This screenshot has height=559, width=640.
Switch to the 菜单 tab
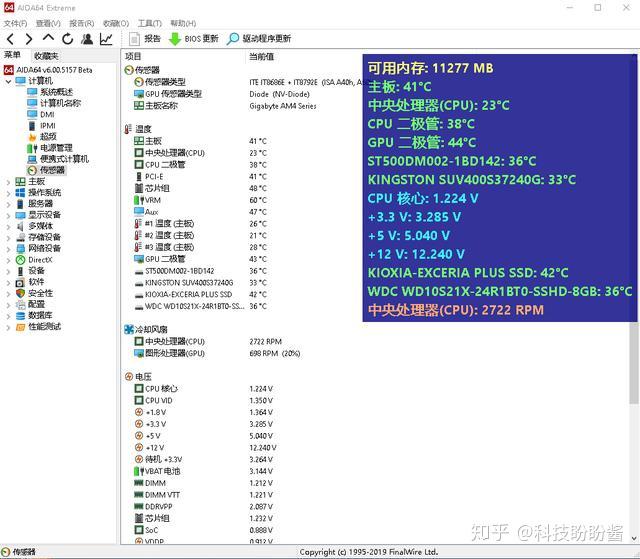coord(12,55)
